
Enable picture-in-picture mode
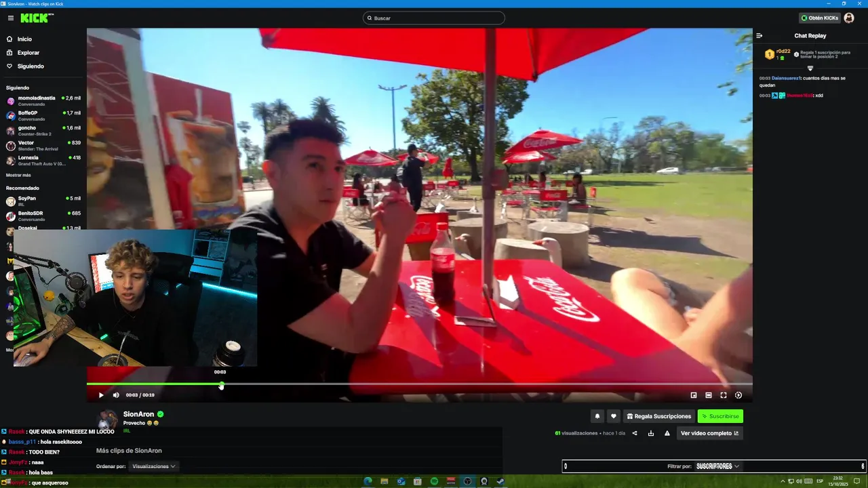tap(694, 395)
